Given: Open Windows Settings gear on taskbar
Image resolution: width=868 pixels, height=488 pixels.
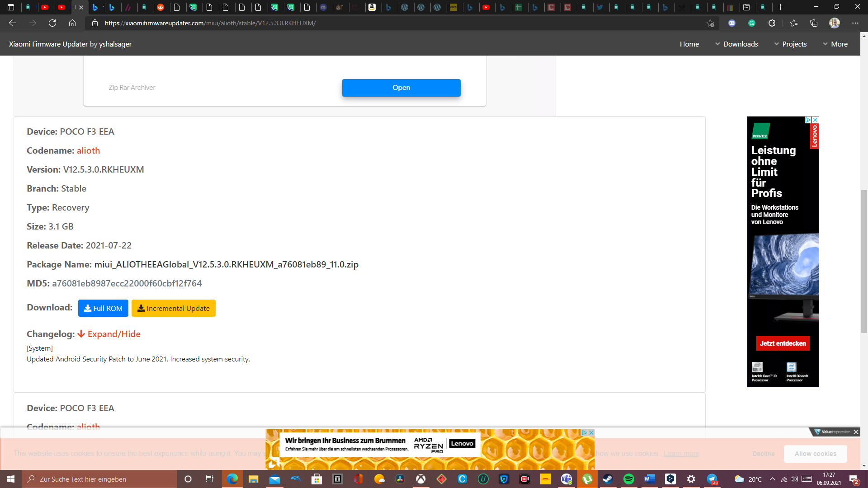Looking at the screenshot, I should click(x=691, y=479).
